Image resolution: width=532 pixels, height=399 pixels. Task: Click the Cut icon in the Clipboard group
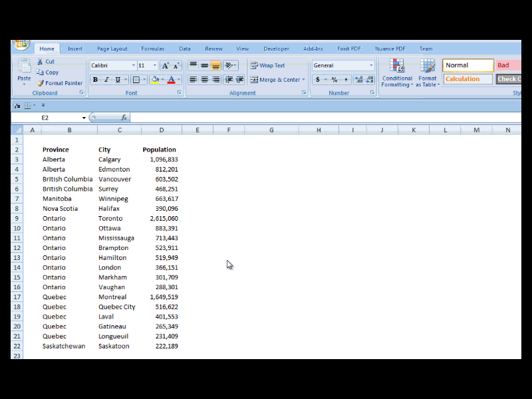coord(41,61)
